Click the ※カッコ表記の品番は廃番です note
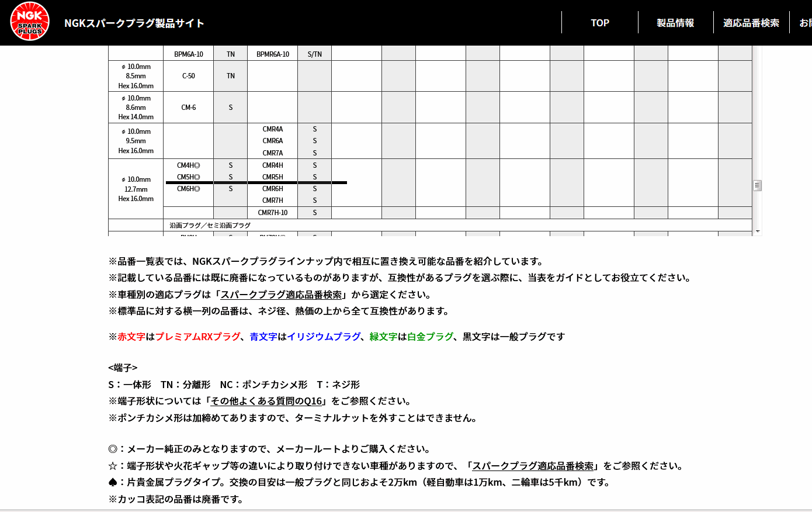This screenshot has width=812, height=512. (x=176, y=499)
